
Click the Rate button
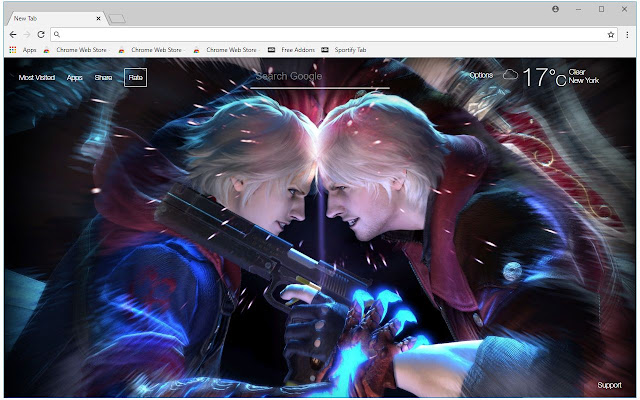136,78
